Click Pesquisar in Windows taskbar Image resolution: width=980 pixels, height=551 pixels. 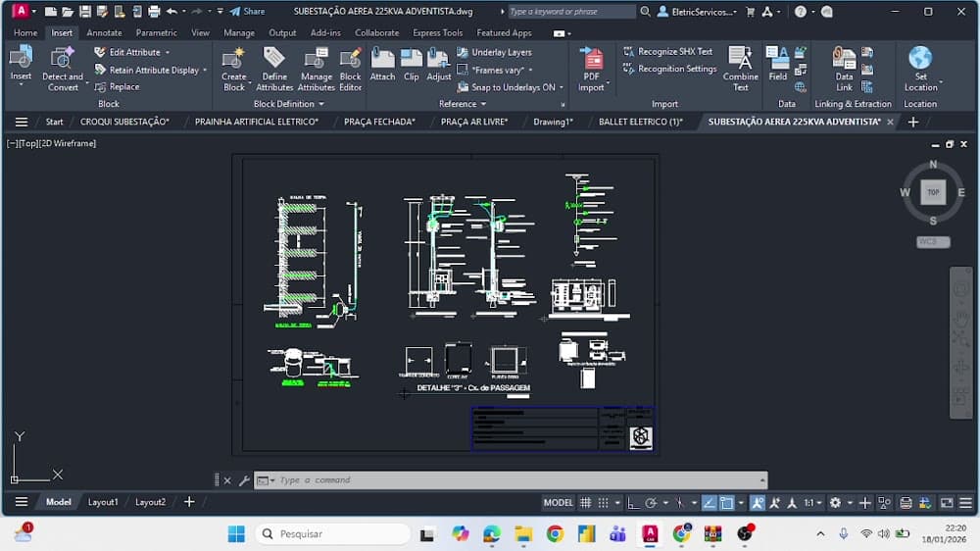point(332,534)
